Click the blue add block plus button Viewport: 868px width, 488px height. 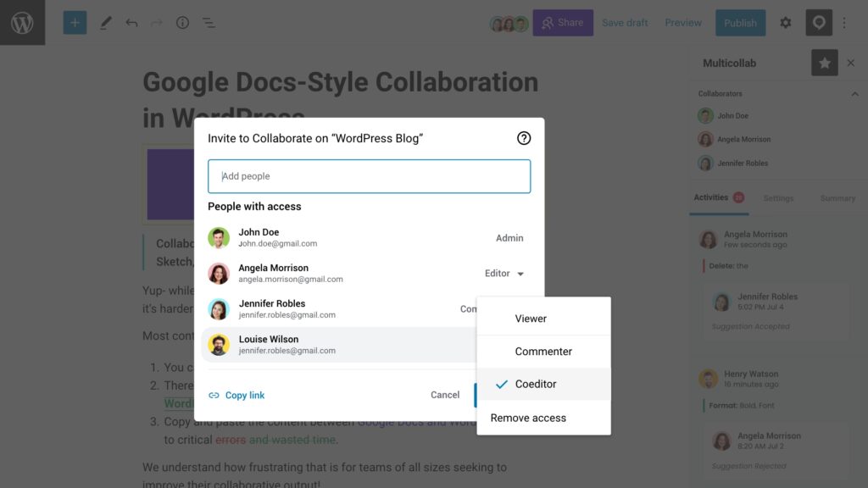(75, 23)
